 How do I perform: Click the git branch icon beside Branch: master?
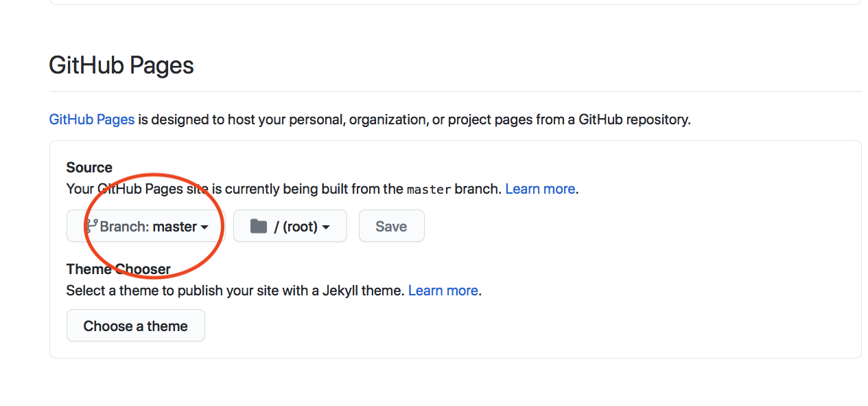91,226
